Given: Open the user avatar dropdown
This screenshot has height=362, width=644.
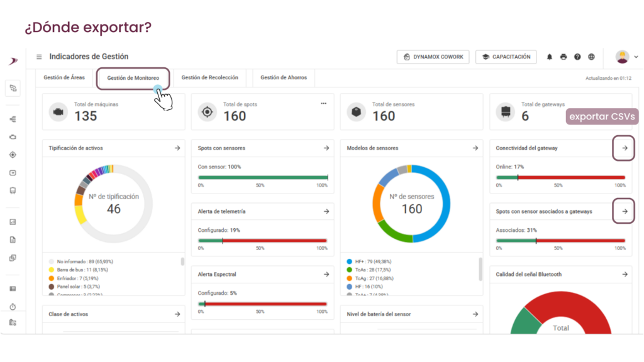Looking at the screenshot, I should click(626, 57).
